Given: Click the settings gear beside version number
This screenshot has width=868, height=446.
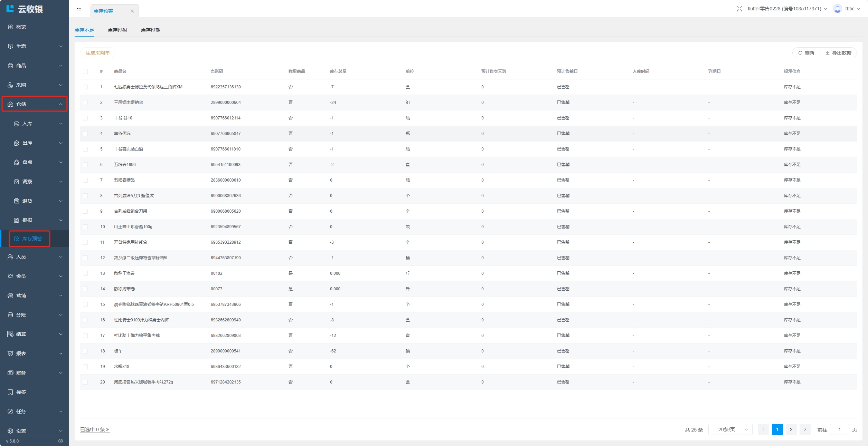Looking at the screenshot, I should [60, 441].
